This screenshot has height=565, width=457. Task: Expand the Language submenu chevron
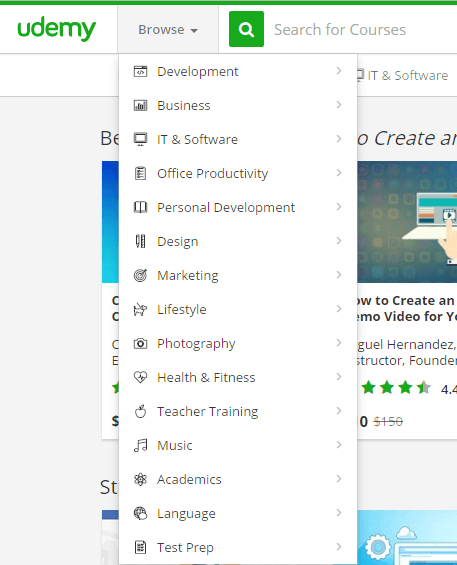click(339, 512)
